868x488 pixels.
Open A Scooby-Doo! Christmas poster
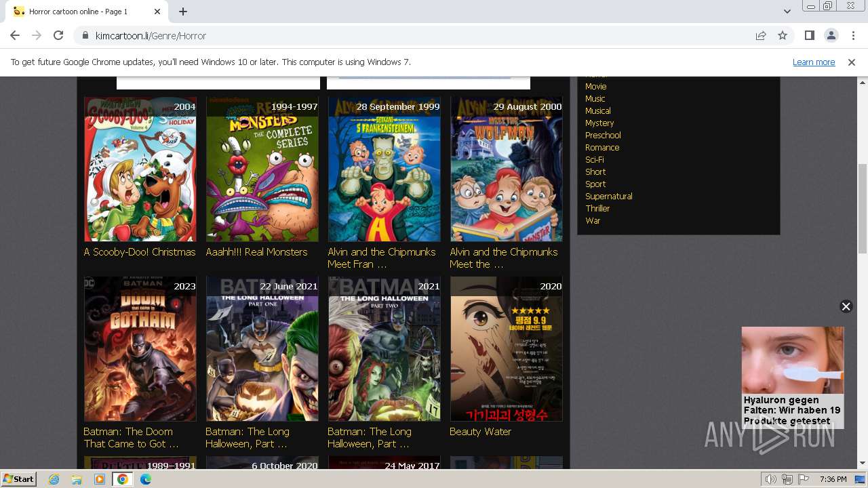point(140,169)
